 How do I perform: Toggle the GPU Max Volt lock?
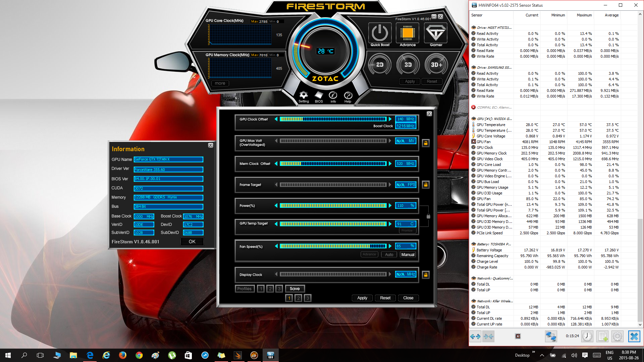(426, 143)
